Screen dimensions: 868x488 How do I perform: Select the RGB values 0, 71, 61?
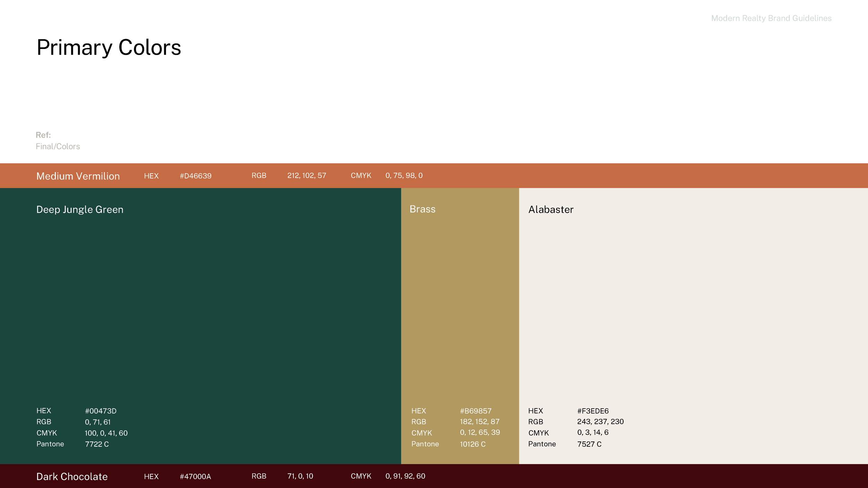(x=98, y=422)
